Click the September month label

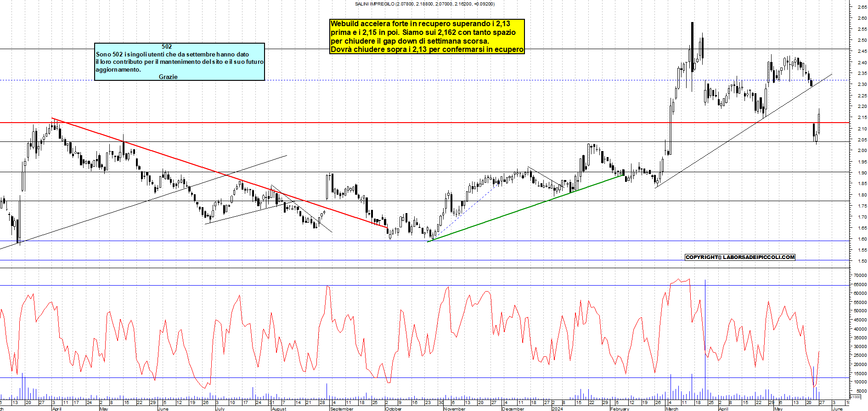[x=342, y=409]
